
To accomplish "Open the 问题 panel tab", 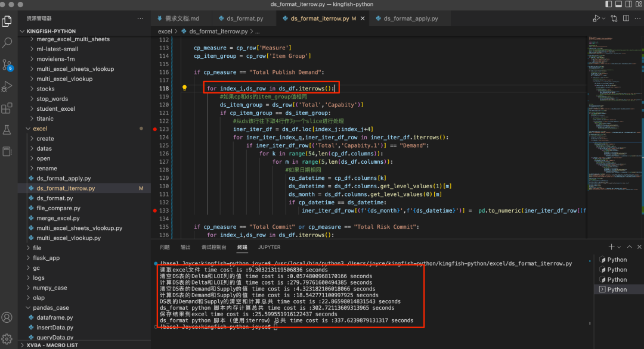I will point(165,247).
